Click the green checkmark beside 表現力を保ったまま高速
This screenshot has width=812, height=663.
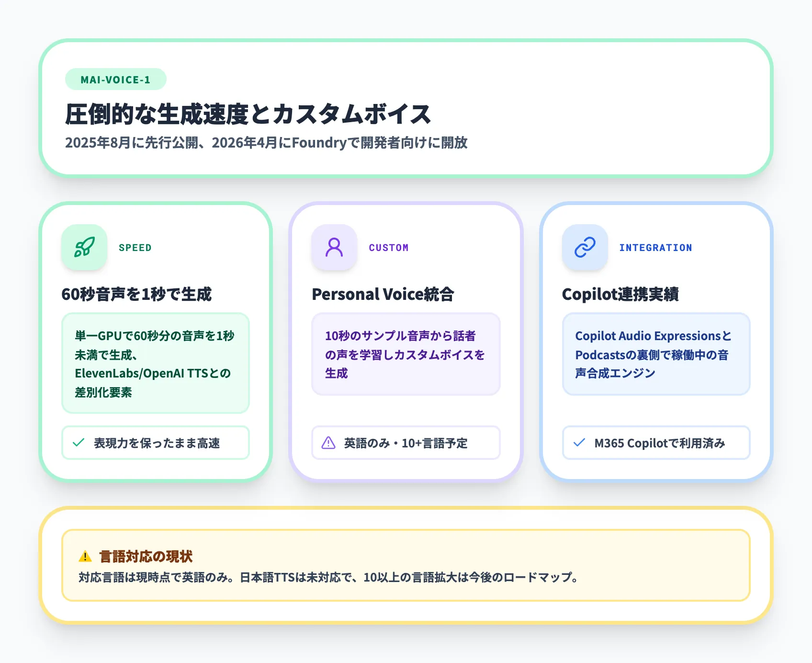click(x=79, y=443)
